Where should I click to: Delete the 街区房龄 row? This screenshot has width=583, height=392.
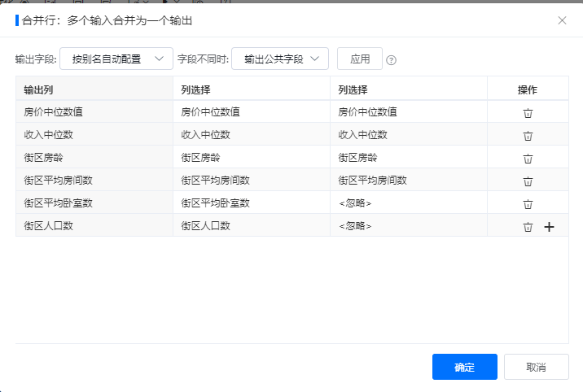coord(528,159)
